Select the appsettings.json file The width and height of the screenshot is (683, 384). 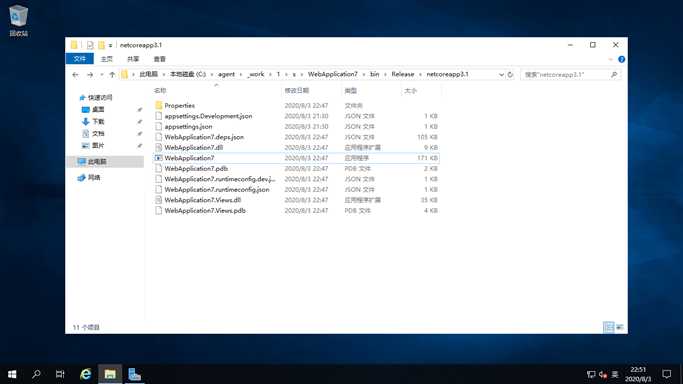tap(188, 126)
